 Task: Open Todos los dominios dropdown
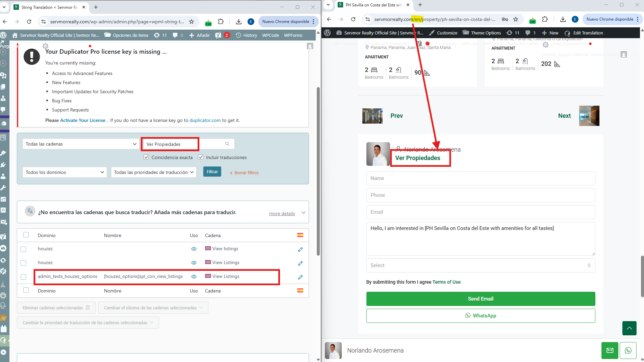pos(65,172)
